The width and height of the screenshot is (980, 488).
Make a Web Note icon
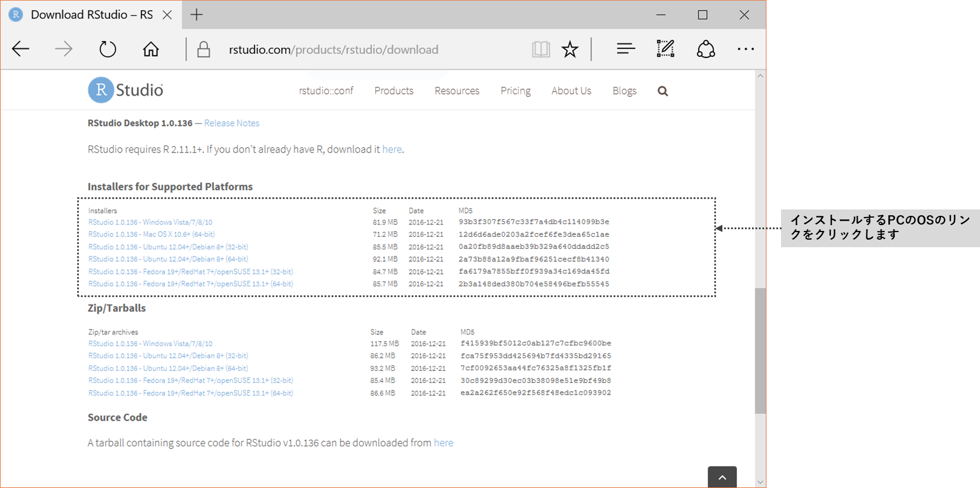tap(665, 49)
